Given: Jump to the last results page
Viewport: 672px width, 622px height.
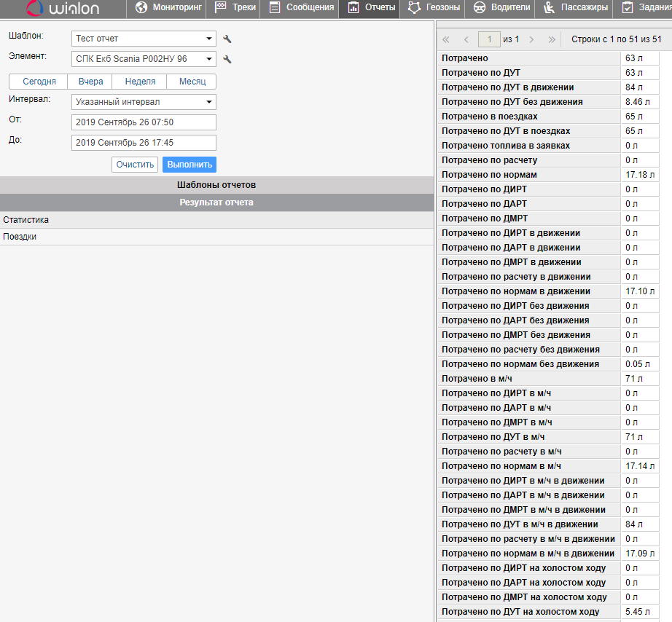Looking at the screenshot, I should pos(552,39).
